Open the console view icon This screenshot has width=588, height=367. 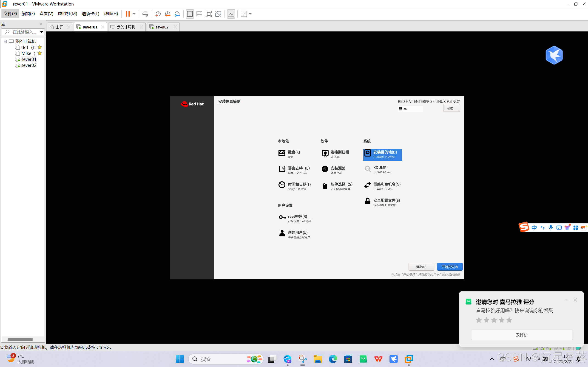pos(231,14)
